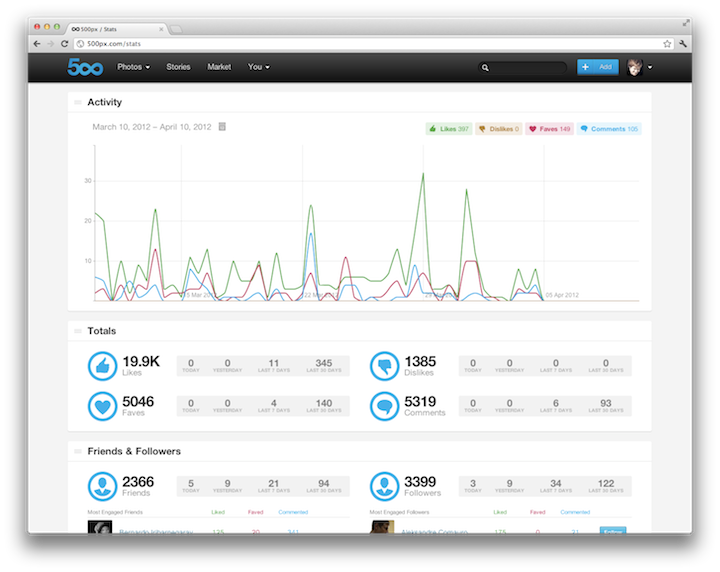720x572 pixels.
Task: Click the 1385 Dislikes total
Action: [x=420, y=362]
